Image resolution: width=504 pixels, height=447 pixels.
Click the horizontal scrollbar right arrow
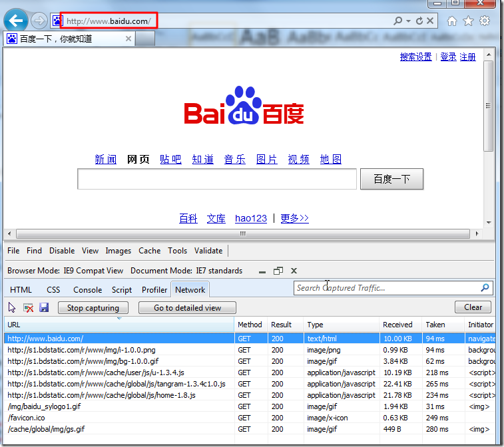[x=477, y=233]
